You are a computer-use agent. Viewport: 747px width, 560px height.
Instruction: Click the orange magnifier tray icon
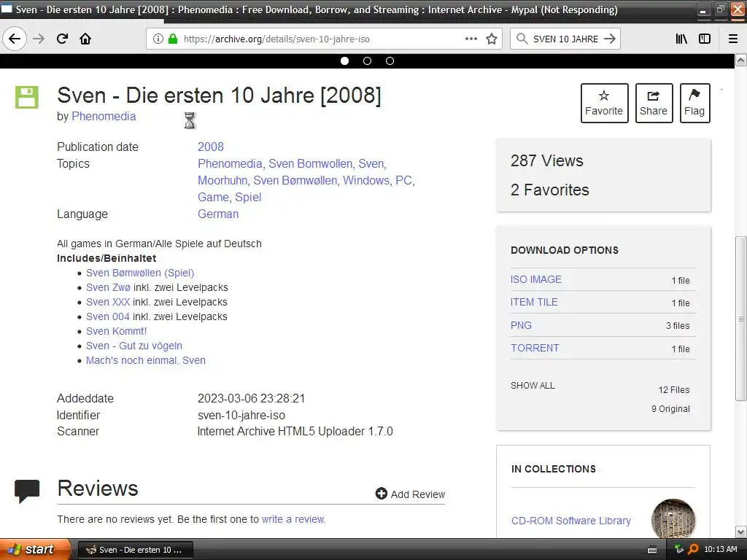tap(693, 549)
